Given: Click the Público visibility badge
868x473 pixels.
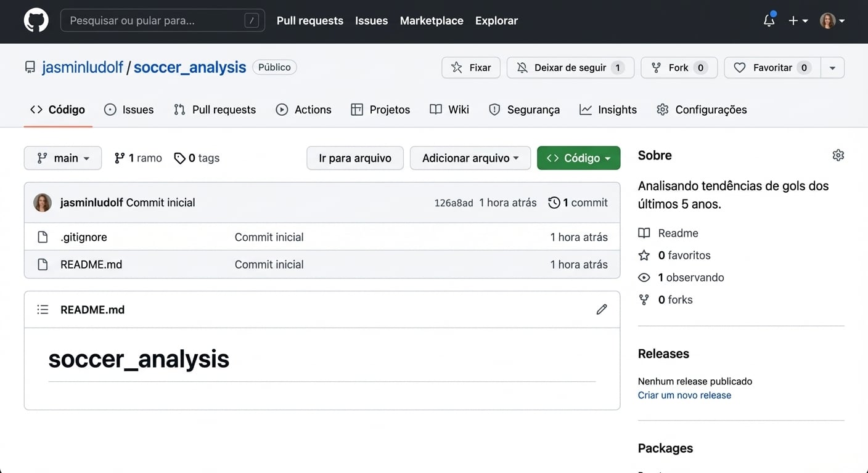Looking at the screenshot, I should [274, 67].
